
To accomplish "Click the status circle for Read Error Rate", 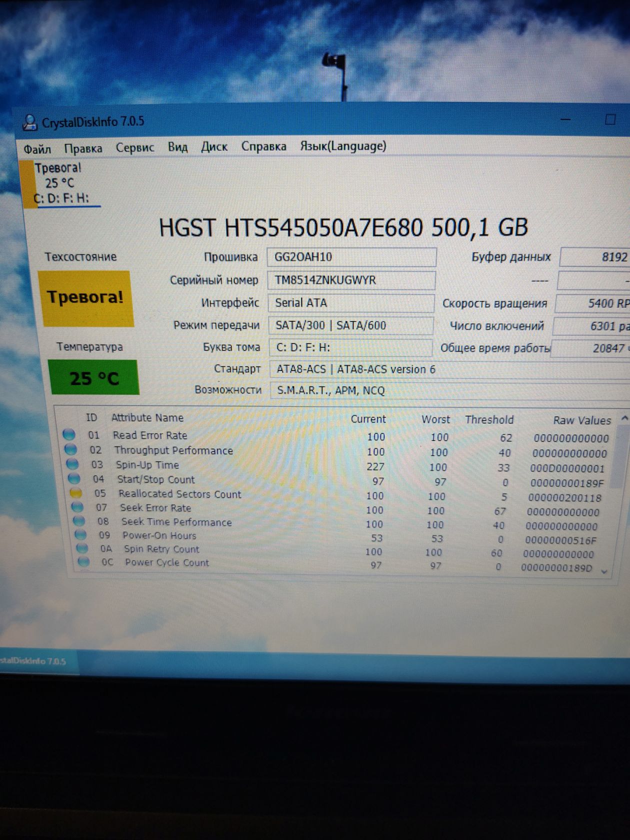I will (69, 434).
